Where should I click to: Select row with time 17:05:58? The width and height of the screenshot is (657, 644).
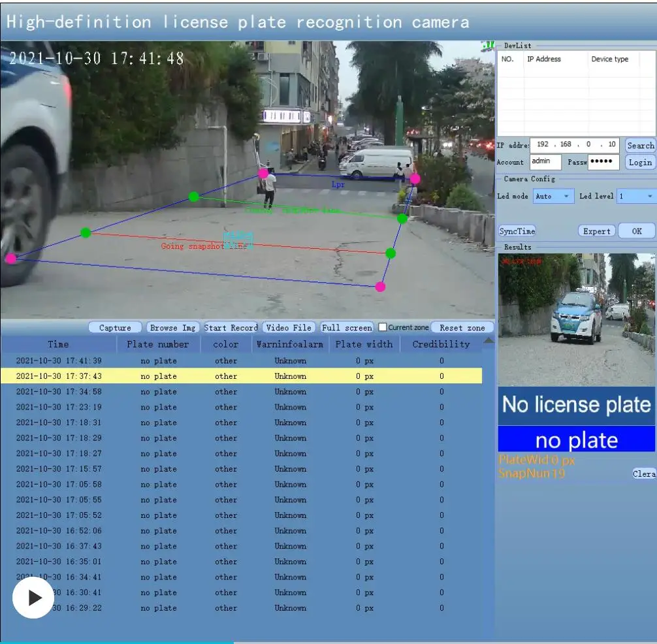(x=242, y=485)
